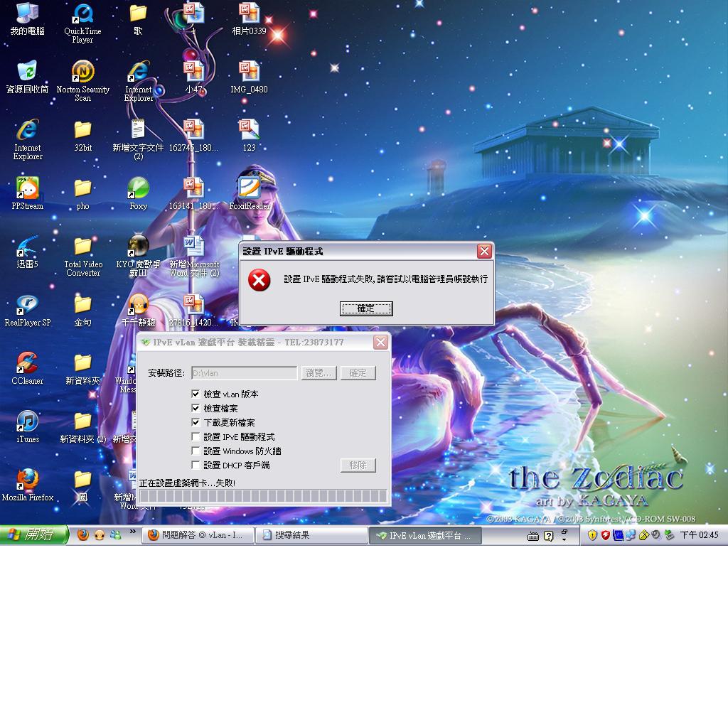728x710 pixels.
Task: Launch PPStream from the desktop
Action: click(x=28, y=194)
